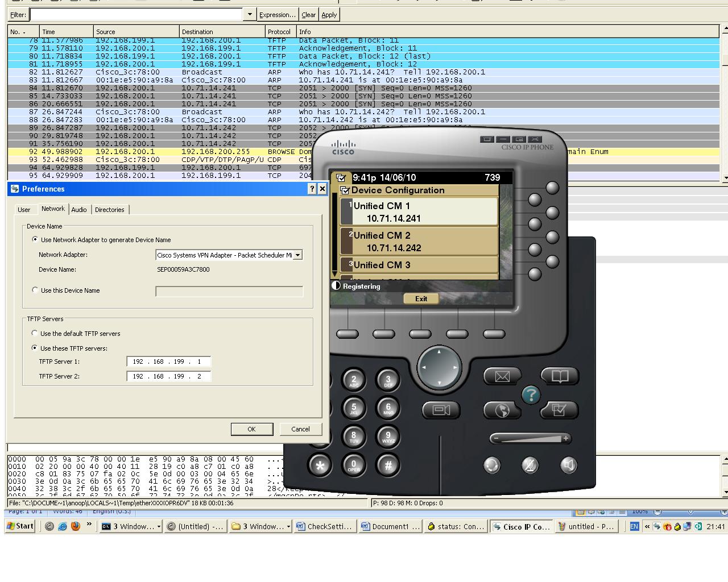This screenshot has height=582, width=728.
Task: Click the Services globe button on the phone
Action: point(502,410)
